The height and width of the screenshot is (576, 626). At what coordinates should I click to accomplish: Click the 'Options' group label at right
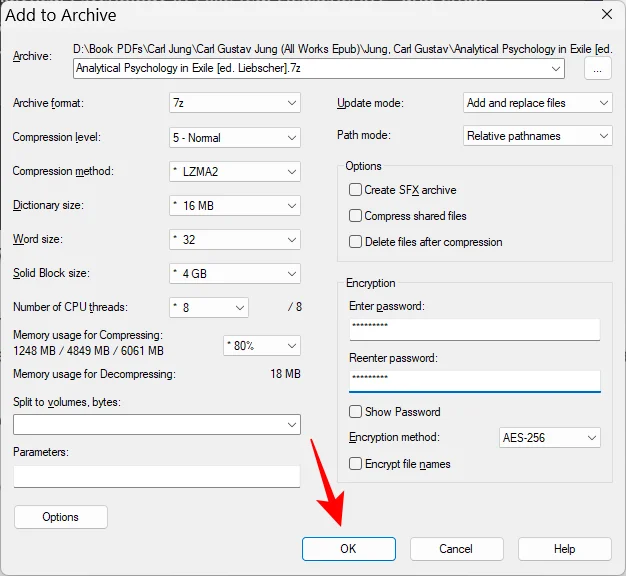click(363, 166)
